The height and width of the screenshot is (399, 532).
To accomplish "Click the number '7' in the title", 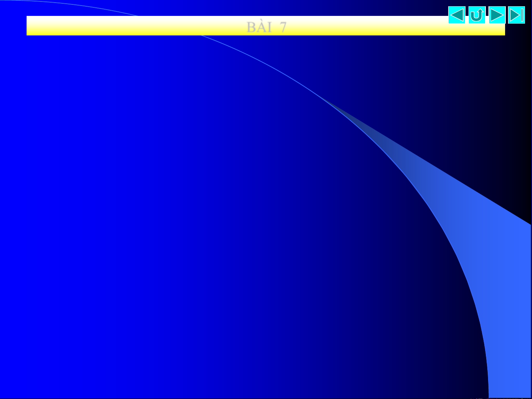I will coord(283,27).
